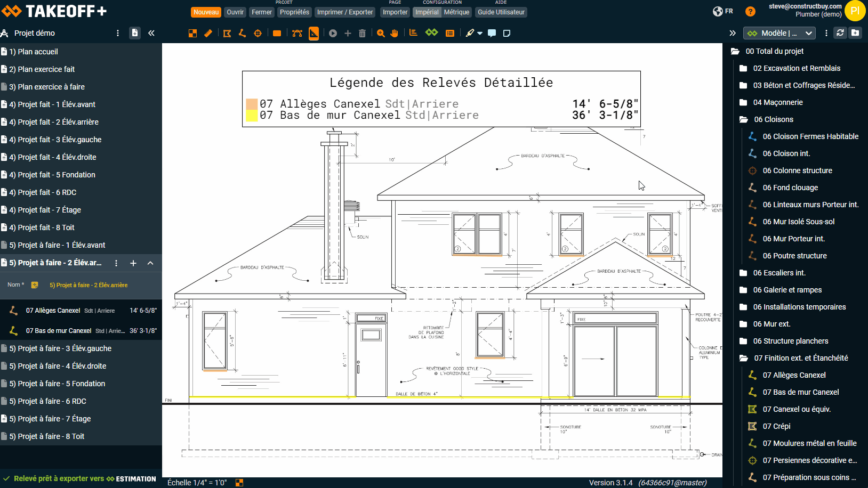Click the play/continue takeoff button
The image size is (868, 488).
pos(333,33)
